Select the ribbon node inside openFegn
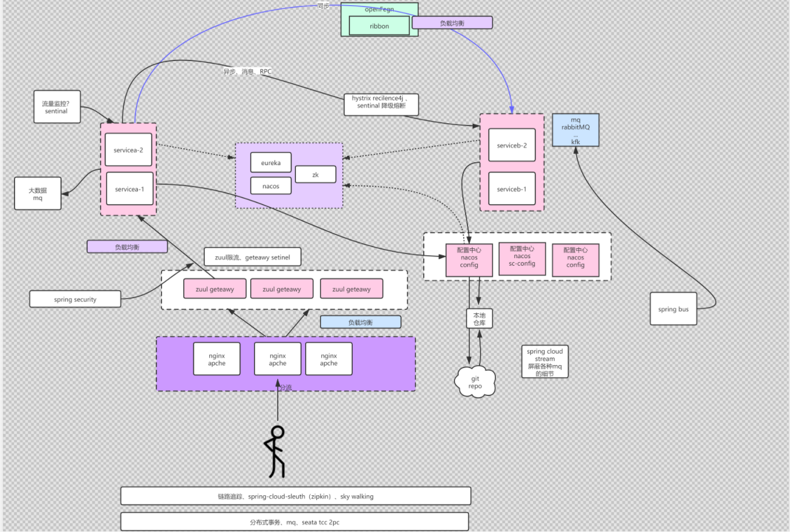Screen dimensions: 790x532 [x=378, y=26]
